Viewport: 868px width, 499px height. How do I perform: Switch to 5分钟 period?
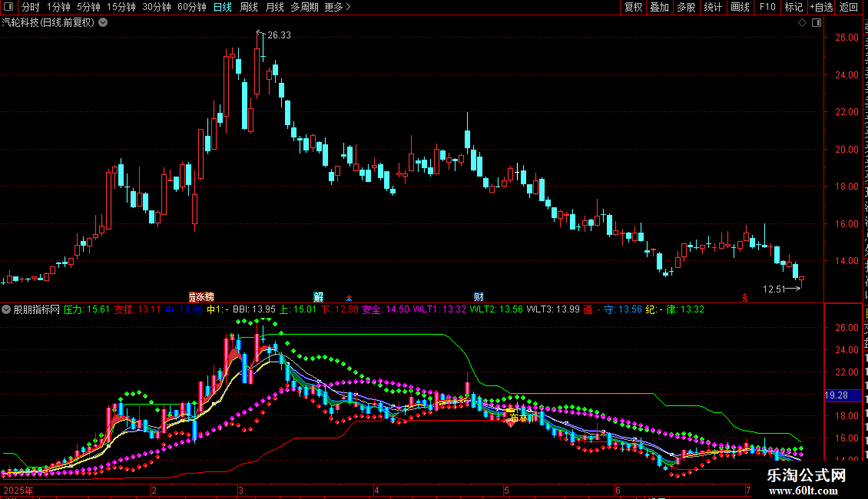(88, 7)
